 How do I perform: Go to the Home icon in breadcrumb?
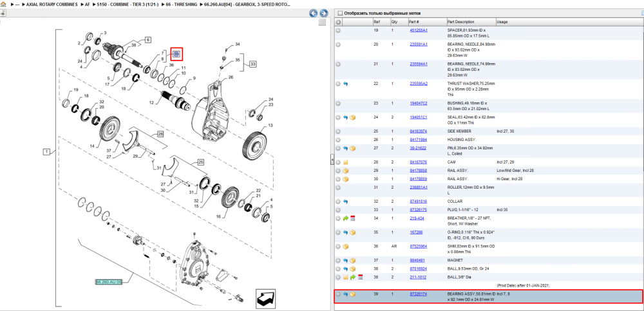pos(3,4)
